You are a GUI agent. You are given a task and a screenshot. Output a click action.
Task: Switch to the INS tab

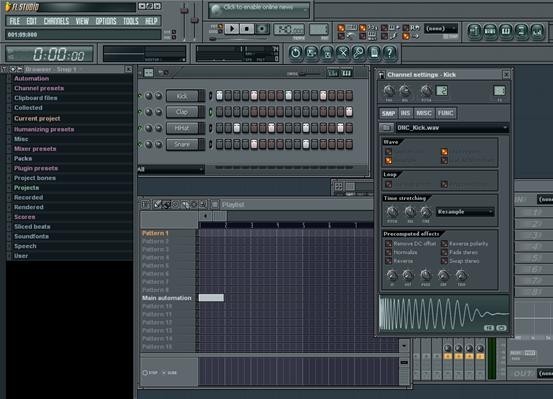406,113
